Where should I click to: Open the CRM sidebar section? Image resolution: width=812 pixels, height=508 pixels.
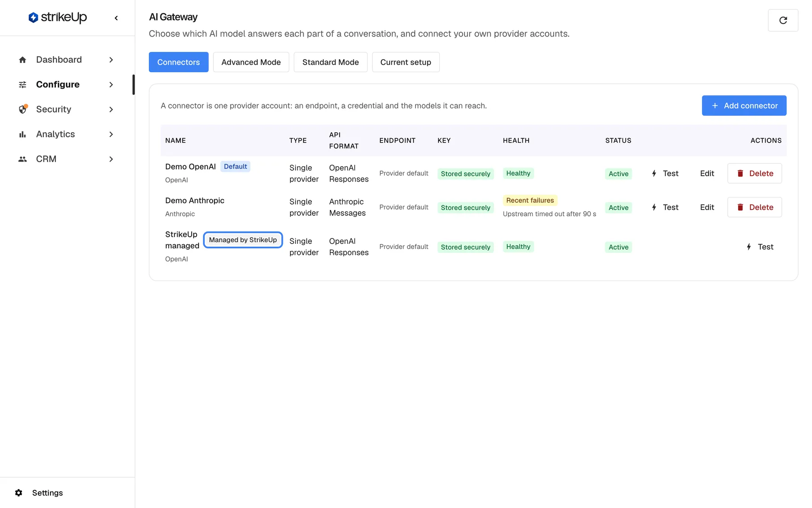point(67,159)
